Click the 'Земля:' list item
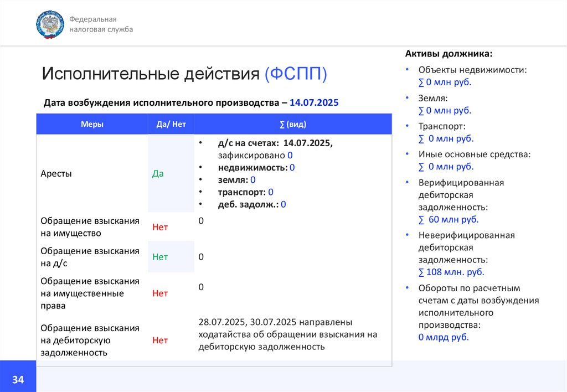Image resolution: width=567 pixels, height=392 pixels. point(433,98)
